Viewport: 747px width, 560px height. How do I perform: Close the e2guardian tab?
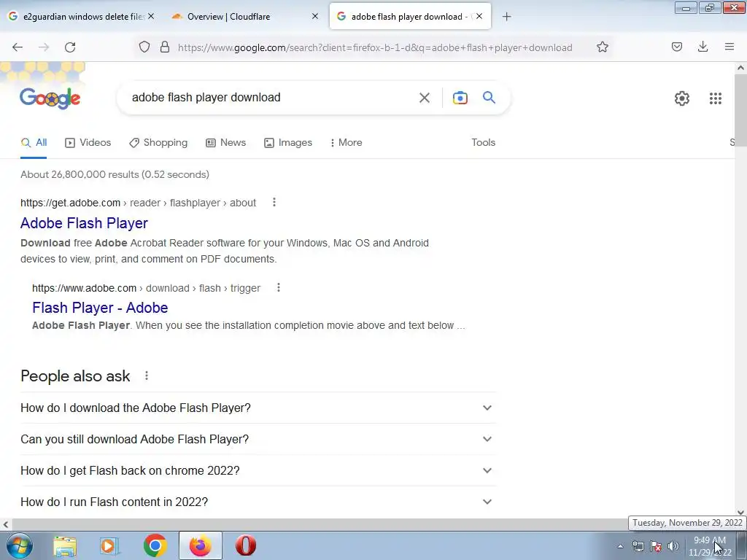pyautogui.click(x=151, y=16)
